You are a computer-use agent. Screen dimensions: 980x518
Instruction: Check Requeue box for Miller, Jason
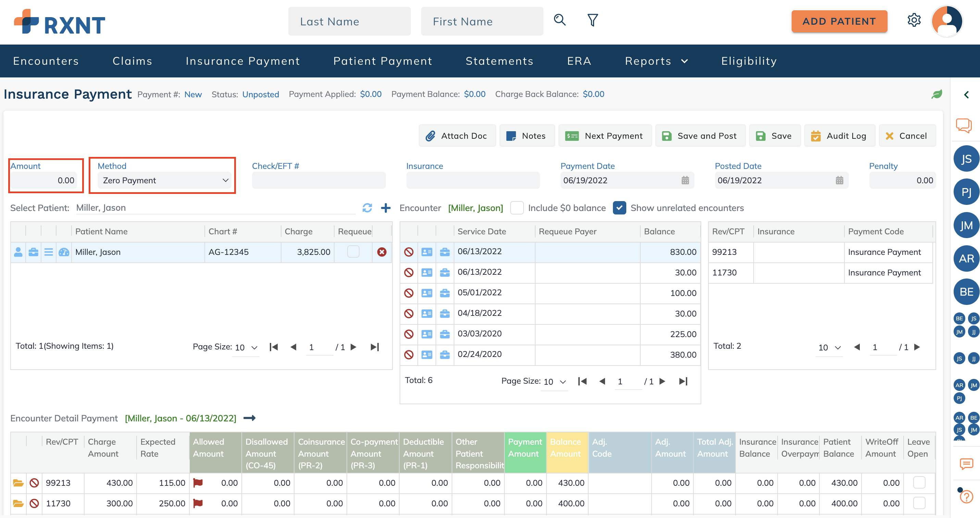(x=353, y=251)
